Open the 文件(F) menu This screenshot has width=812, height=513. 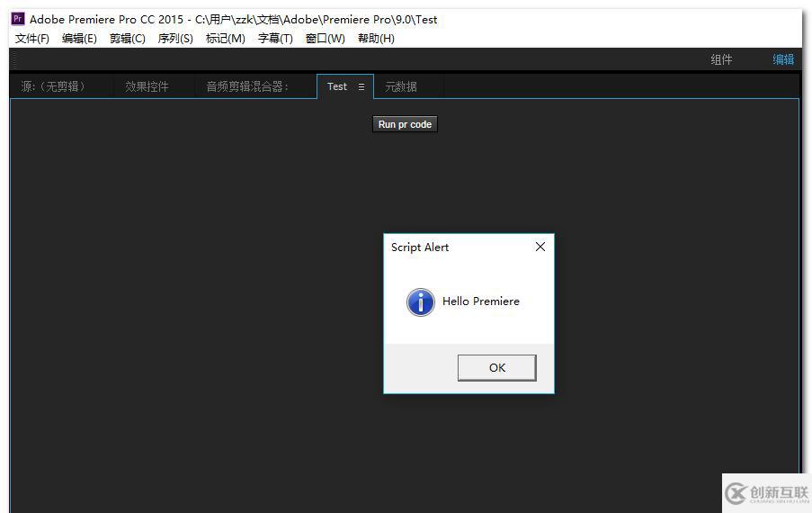pyautogui.click(x=32, y=39)
